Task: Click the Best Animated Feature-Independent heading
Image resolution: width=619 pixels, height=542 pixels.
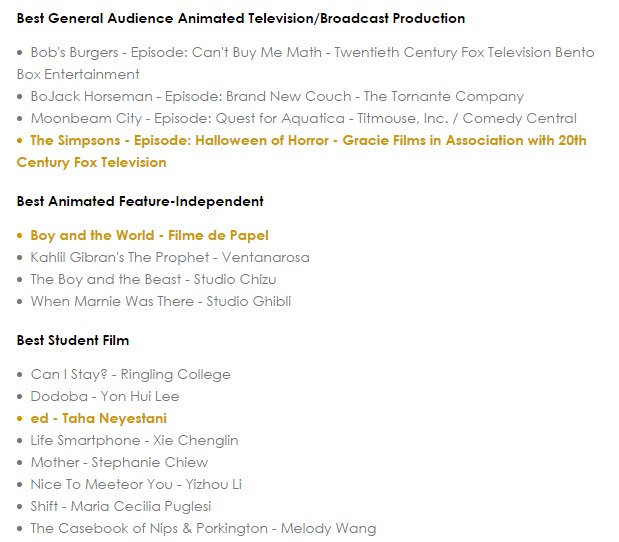Action: [x=140, y=201]
